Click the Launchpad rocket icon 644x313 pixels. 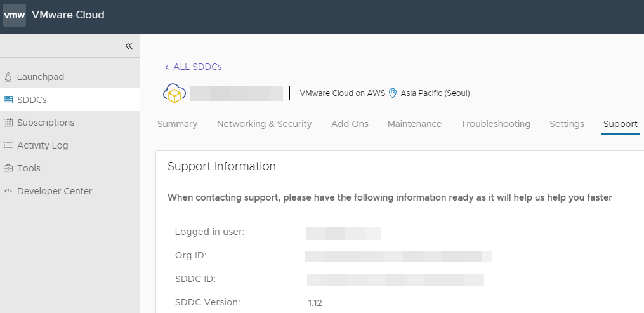pos(8,77)
